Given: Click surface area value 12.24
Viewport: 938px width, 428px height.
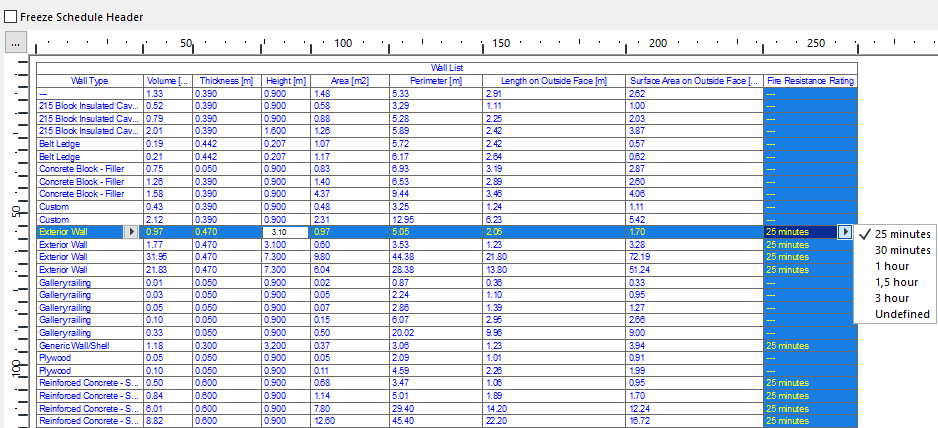Looking at the screenshot, I should [x=638, y=408].
